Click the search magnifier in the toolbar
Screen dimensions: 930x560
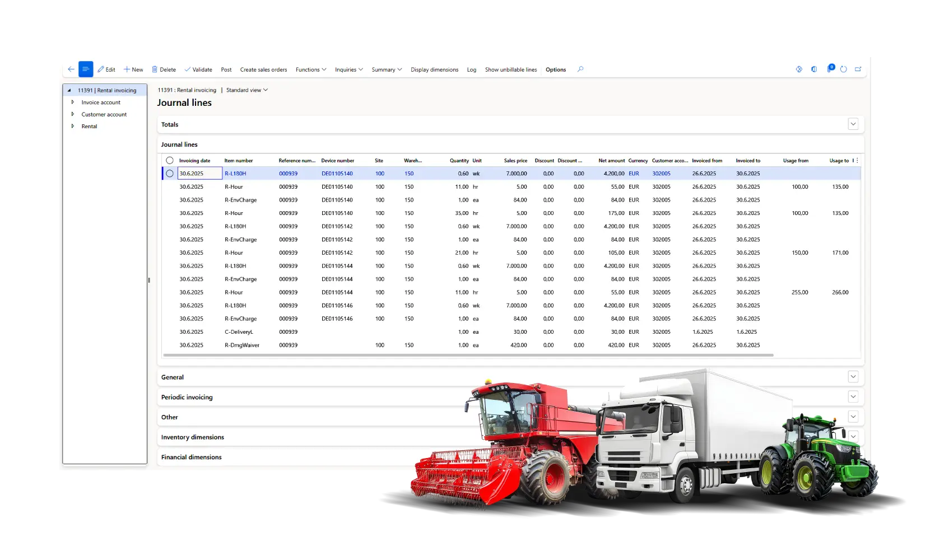[x=580, y=69]
